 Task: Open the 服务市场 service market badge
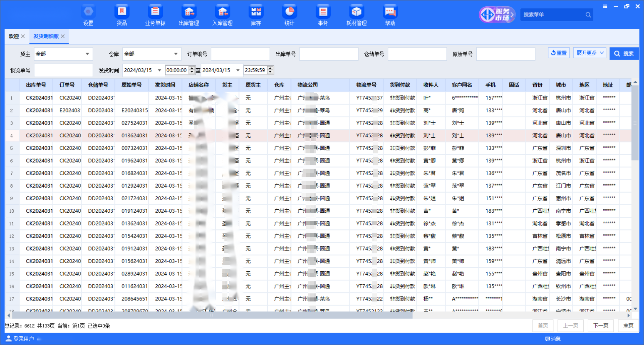[x=497, y=15]
